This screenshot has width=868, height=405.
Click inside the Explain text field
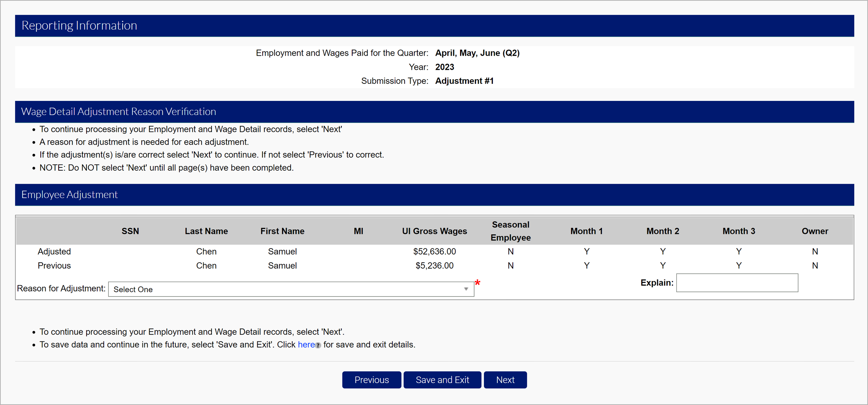tap(737, 283)
